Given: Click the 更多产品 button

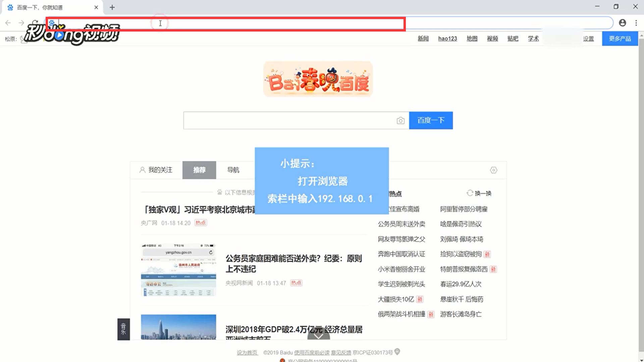Looking at the screenshot, I should [620, 39].
